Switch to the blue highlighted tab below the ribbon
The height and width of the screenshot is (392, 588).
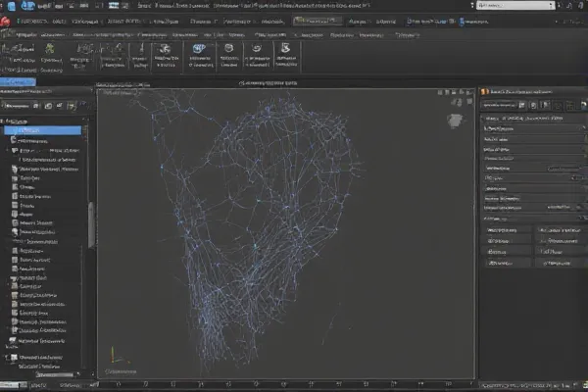click(x=20, y=84)
